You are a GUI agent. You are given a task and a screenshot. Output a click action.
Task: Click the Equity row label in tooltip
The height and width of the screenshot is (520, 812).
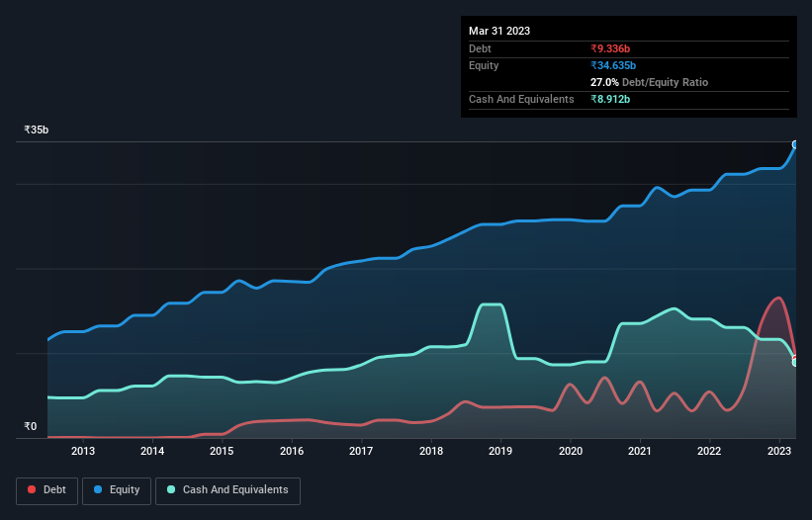484,65
